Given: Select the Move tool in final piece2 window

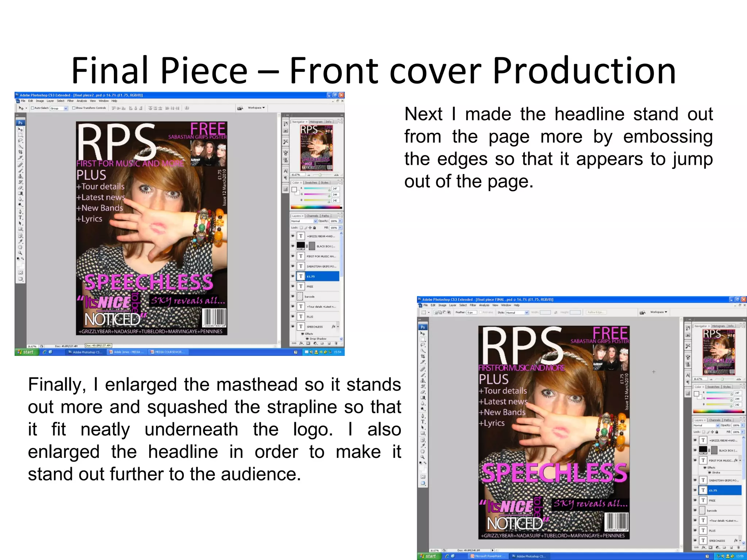Looking at the screenshot, I should click(20, 129).
